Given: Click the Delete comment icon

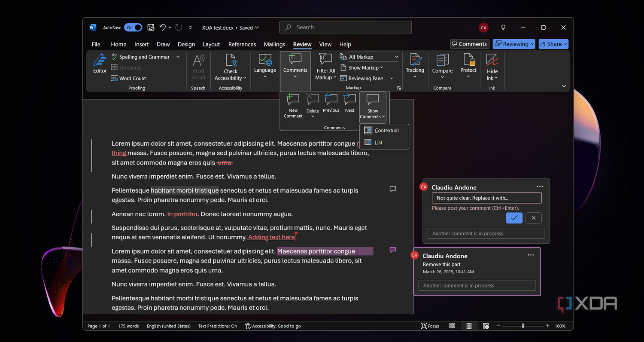Looking at the screenshot, I should click(x=313, y=100).
